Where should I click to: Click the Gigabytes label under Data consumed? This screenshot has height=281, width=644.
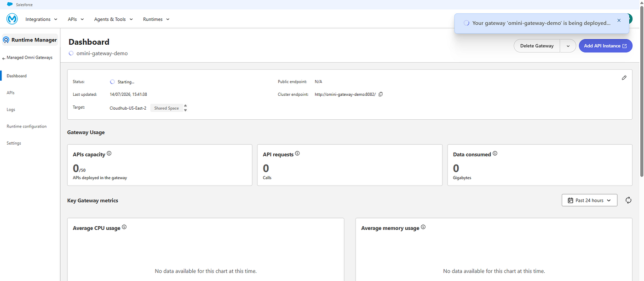point(462,178)
